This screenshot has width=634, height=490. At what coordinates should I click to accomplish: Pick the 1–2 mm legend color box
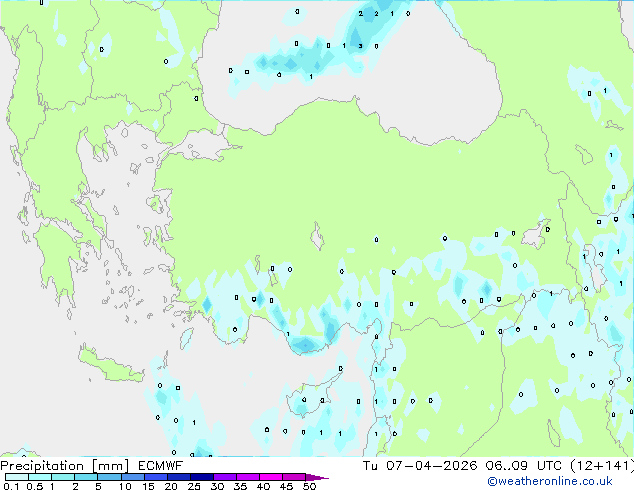(63, 477)
